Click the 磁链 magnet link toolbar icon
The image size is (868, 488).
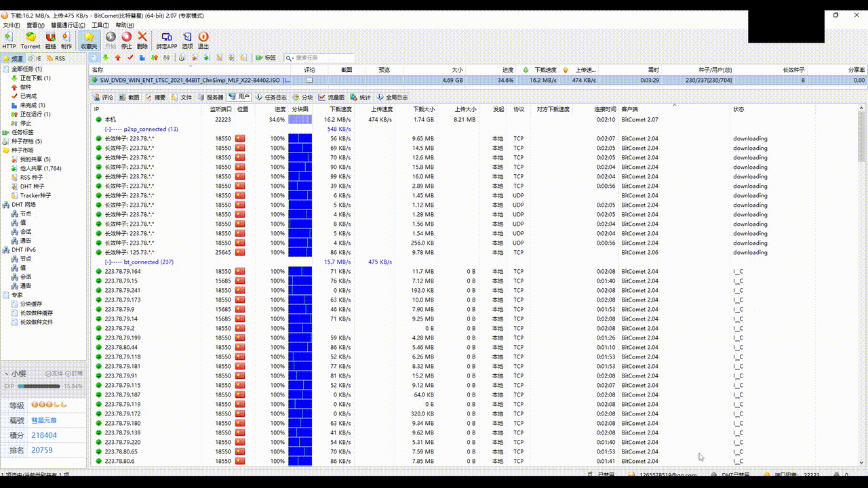(x=50, y=40)
